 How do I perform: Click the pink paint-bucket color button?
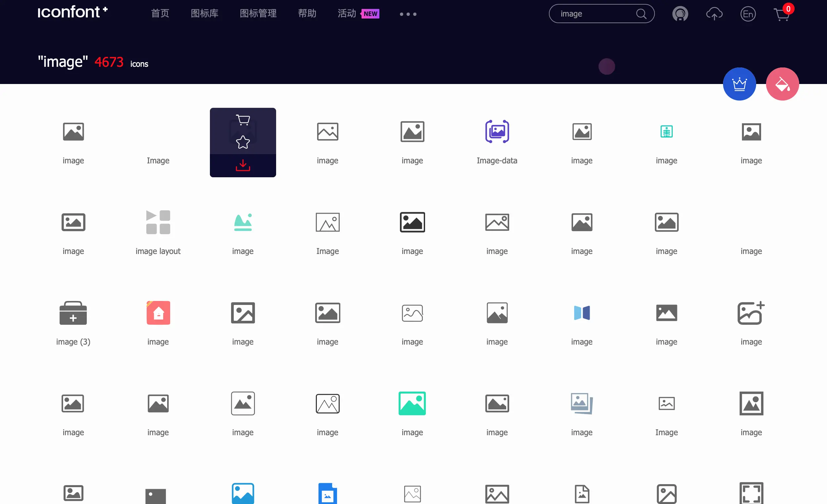(x=782, y=84)
